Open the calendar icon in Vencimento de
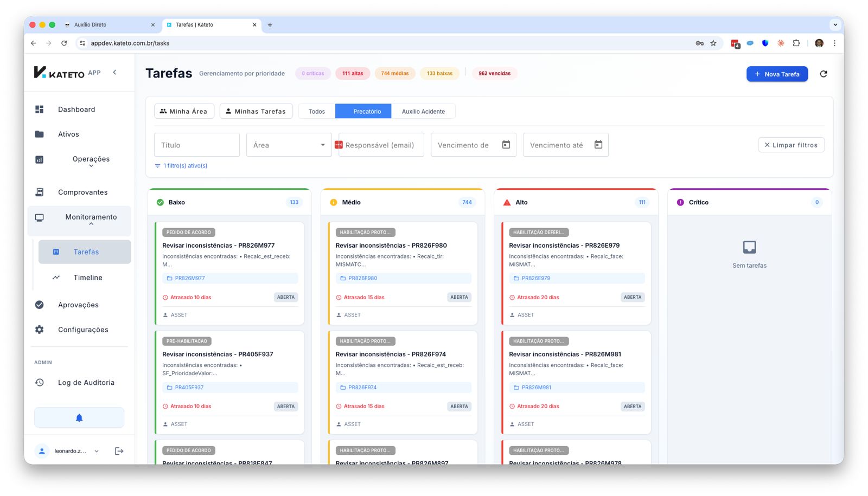The height and width of the screenshot is (496, 868). point(506,145)
